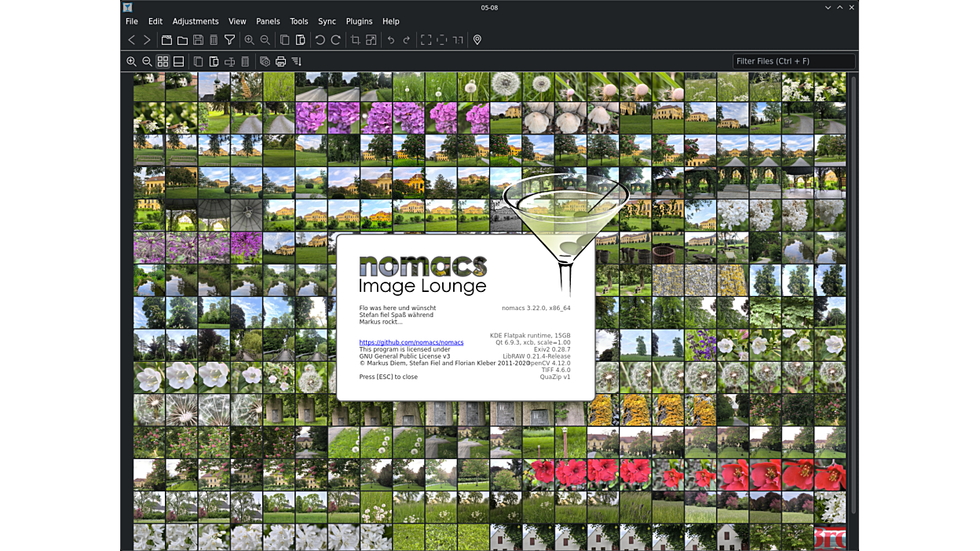Rotate image counter-clockwise using toolbar icon

click(x=320, y=40)
